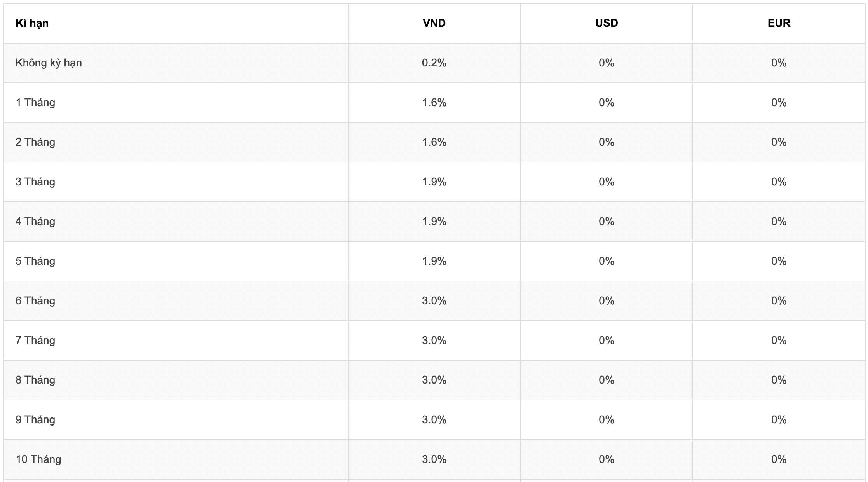Click the USD 0% cell for 1 Tháng

607,103
